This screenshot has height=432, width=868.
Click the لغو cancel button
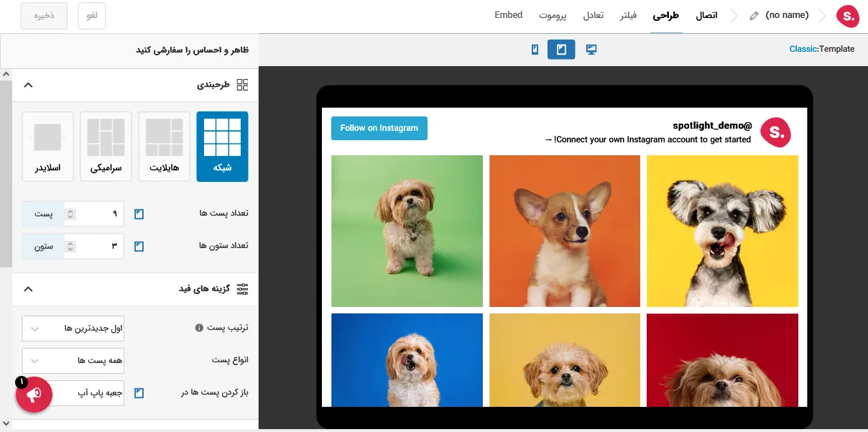(x=92, y=16)
